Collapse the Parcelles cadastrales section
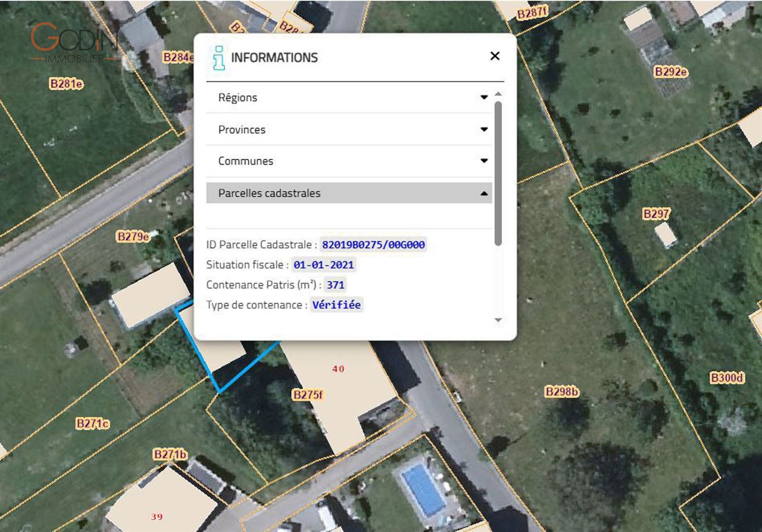This screenshot has width=762, height=532. [349, 193]
